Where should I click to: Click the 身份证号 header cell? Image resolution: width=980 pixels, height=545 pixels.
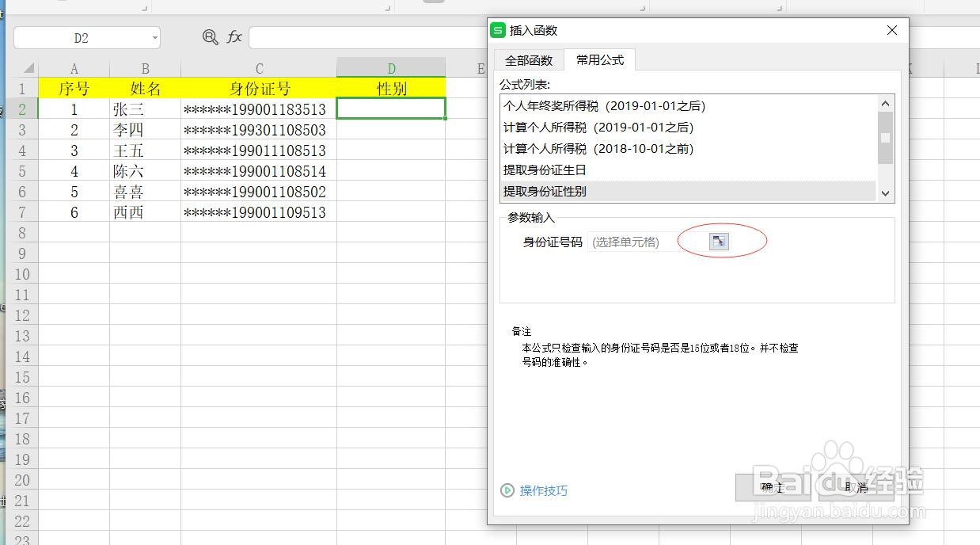tap(259, 89)
